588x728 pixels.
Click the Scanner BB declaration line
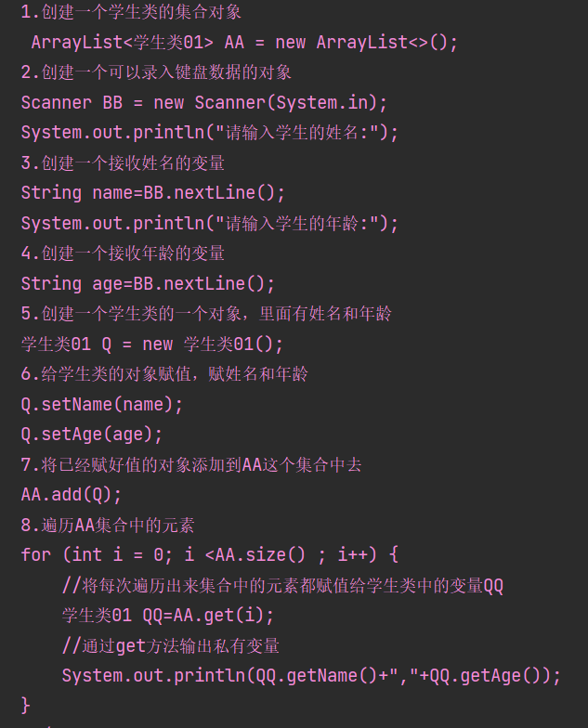[x=204, y=102]
